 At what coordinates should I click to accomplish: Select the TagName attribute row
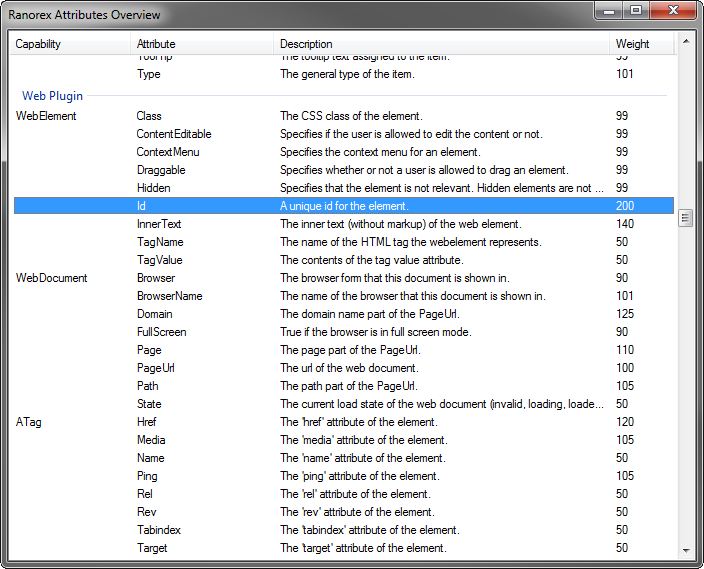[344, 242]
